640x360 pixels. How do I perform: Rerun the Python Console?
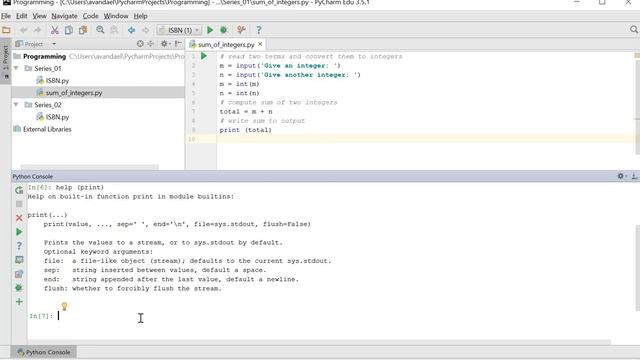click(19, 190)
